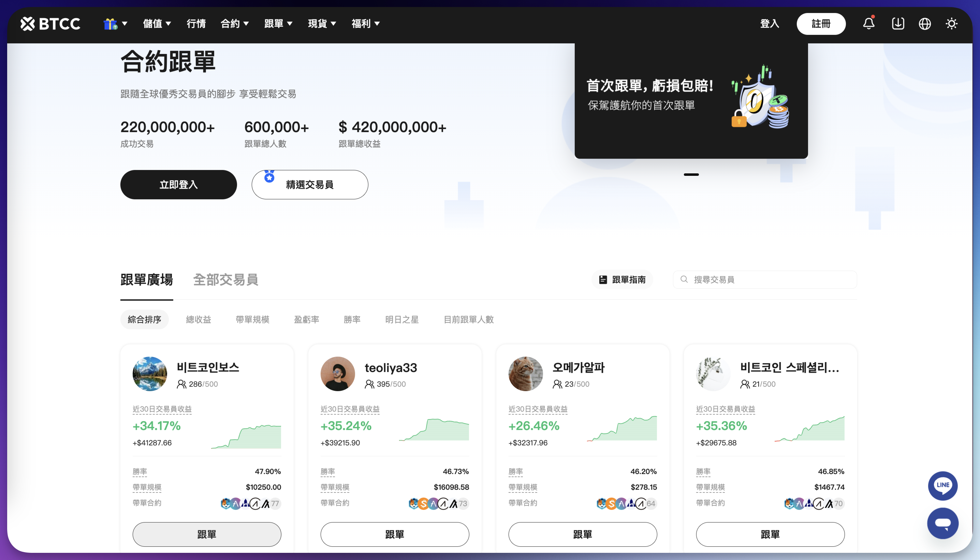Viewport: 980px width, 560px height.
Task: Switch to the 全部交易員 tab
Action: click(x=225, y=279)
